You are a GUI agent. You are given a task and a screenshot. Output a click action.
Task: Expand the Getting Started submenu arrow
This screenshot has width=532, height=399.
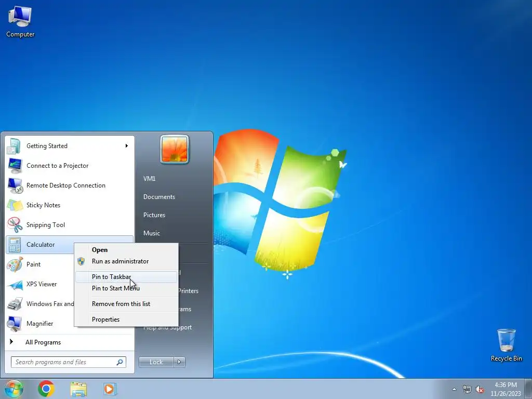click(x=127, y=146)
